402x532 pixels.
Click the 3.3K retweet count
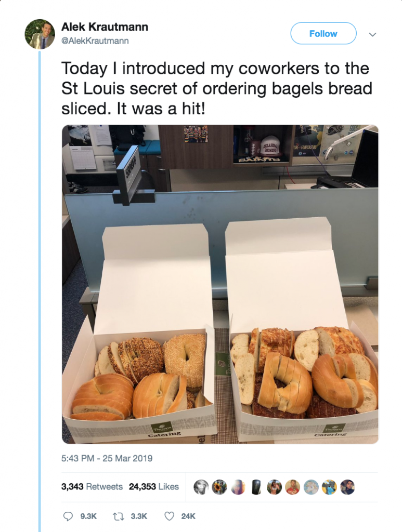click(139, 516)
